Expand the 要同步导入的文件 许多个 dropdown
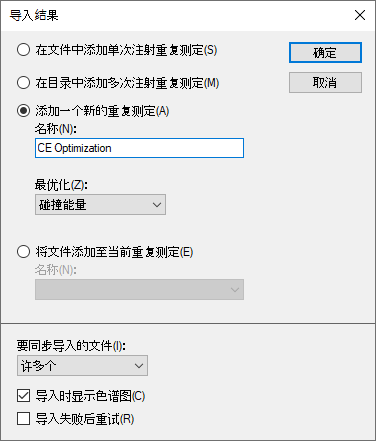 pyautogui.click(x=82, y=366)
